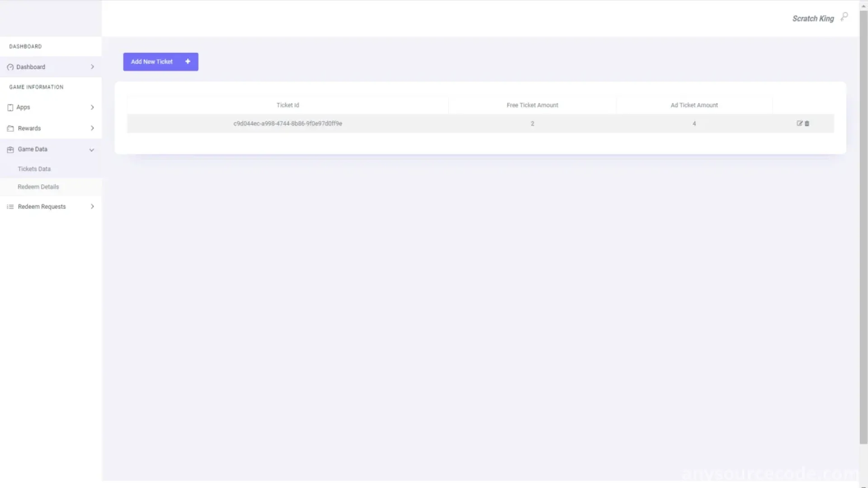The image size is (868, 488).
Task: Expand the Redeem Requests chevron
Action: pyautogui.click(x=92, y=206)
